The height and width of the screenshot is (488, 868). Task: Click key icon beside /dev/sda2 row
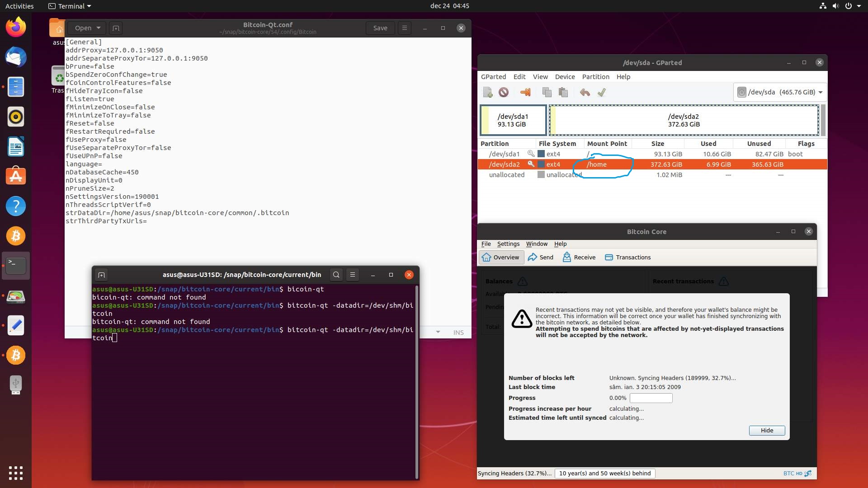(x=531, y=164)
